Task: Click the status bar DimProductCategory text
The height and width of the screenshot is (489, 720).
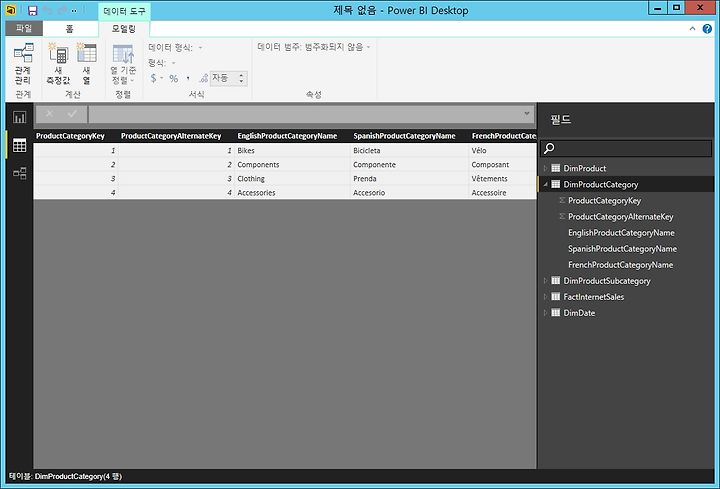Action: [68, 476]
